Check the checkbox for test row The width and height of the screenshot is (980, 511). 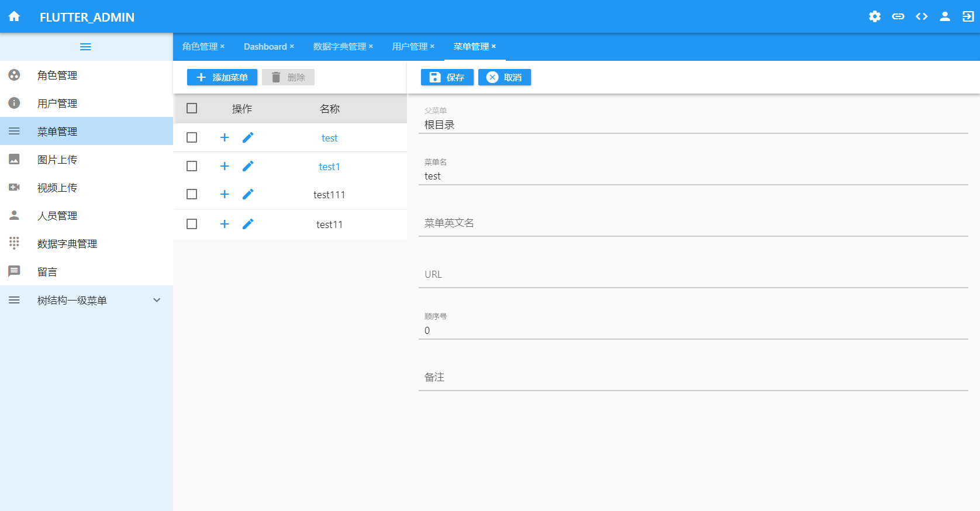coord(192,137)
